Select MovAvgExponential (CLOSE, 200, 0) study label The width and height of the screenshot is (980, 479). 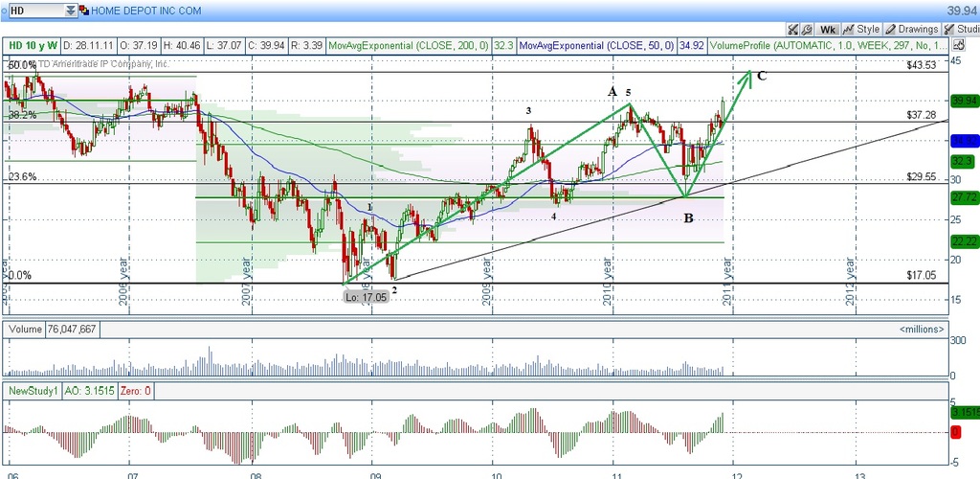pos(409,46)
